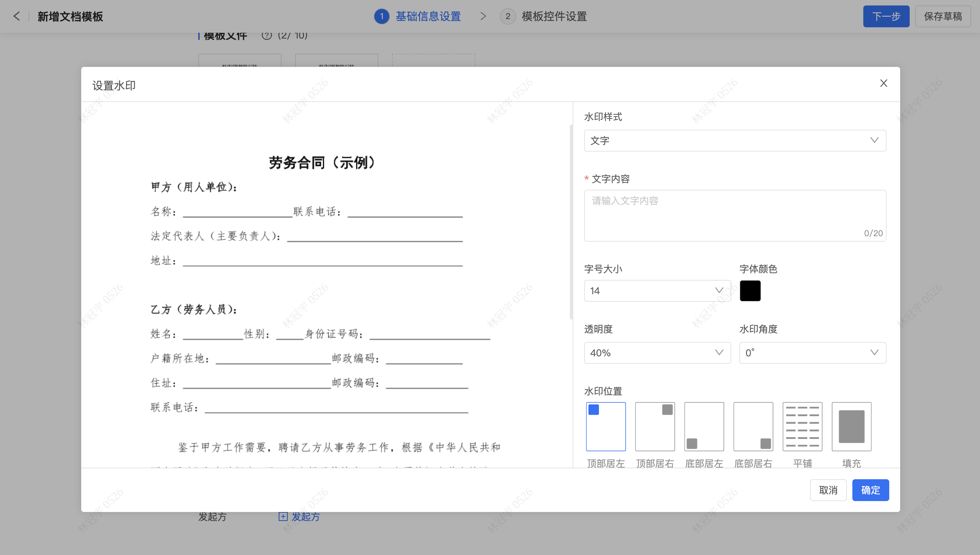
Task: Open the 透明度 dropdown showing 40%
Action: point(657,353)
